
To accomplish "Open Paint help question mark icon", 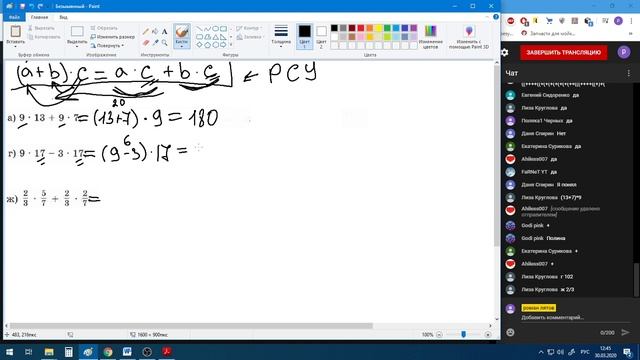I will click(x=496, y=17).
